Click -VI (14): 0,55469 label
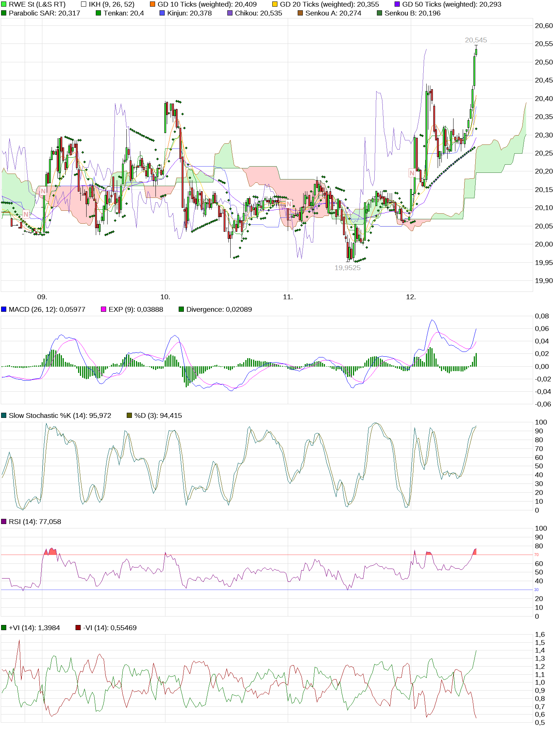The width and height of the screenshot is (560, 730). 110,628
